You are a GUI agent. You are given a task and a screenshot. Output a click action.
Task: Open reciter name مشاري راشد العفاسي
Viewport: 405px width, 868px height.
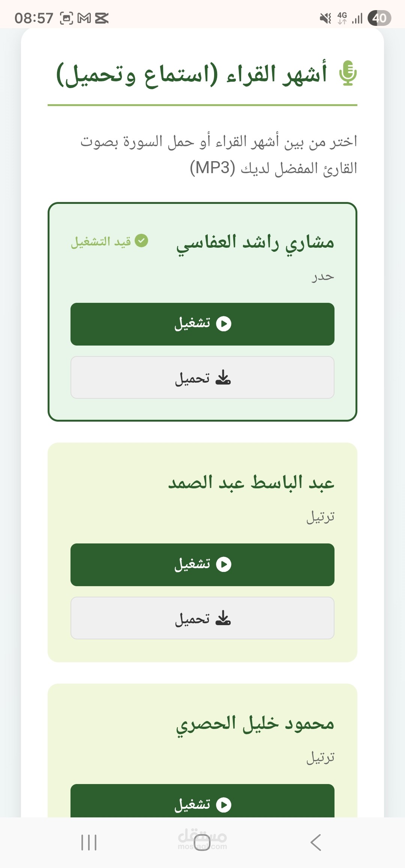255,242
